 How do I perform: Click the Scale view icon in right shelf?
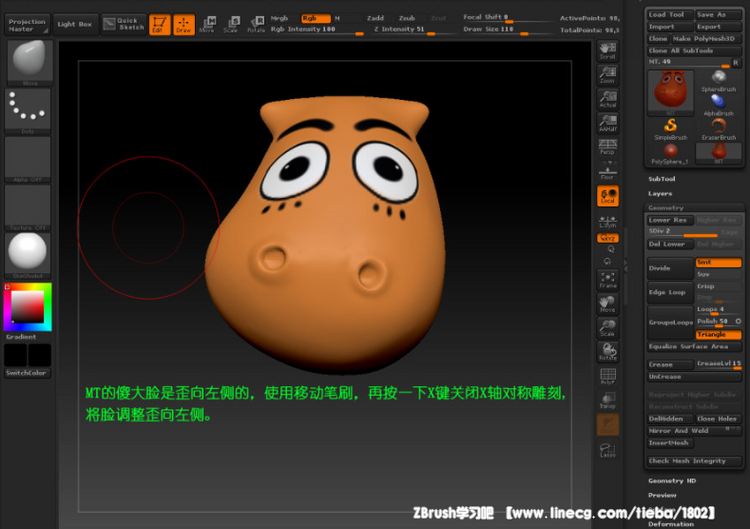(607, 328)
